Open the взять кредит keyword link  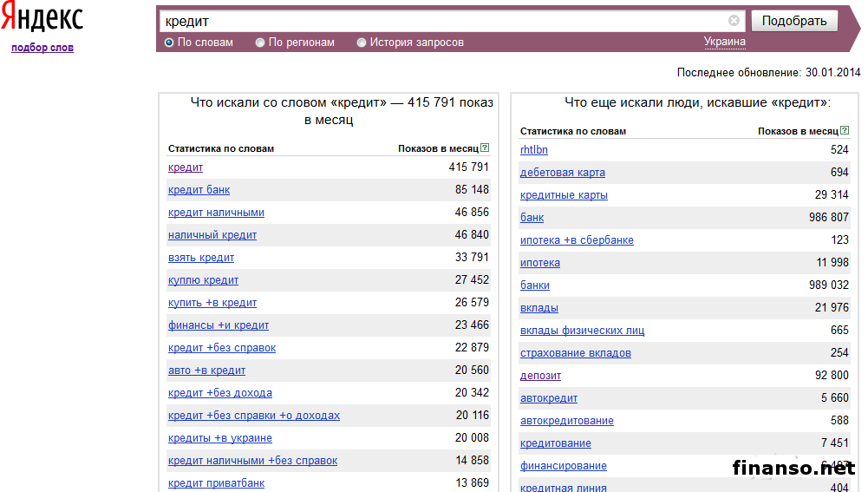201,258
